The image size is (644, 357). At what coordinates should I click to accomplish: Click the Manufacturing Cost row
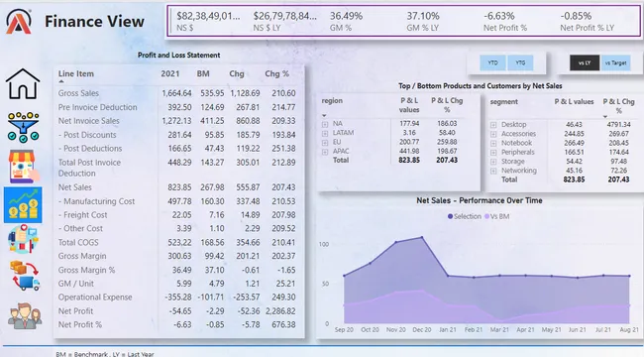point(177,201)
